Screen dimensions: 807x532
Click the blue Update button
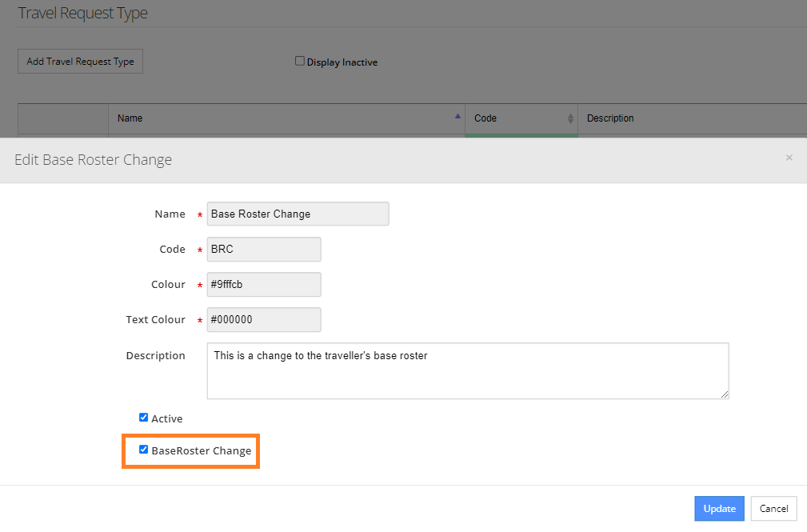pos(719,509)
